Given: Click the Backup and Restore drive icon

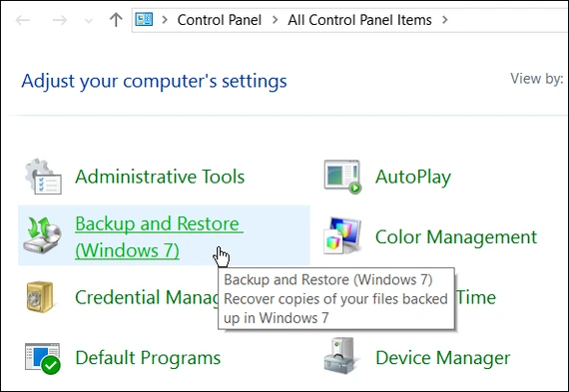Looking at the screenshot, I should 43,235.
